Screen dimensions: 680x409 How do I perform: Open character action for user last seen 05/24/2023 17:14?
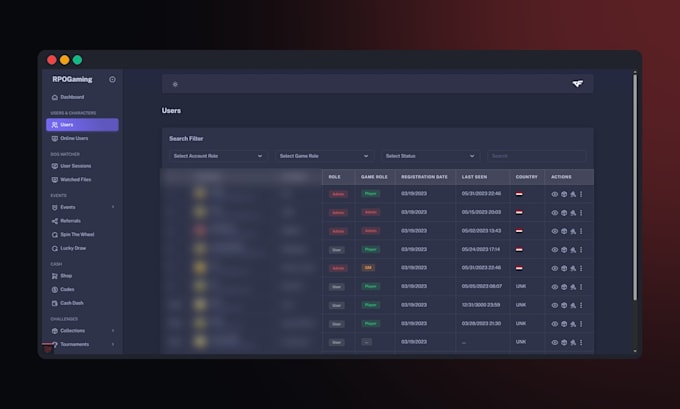(573, 250)
